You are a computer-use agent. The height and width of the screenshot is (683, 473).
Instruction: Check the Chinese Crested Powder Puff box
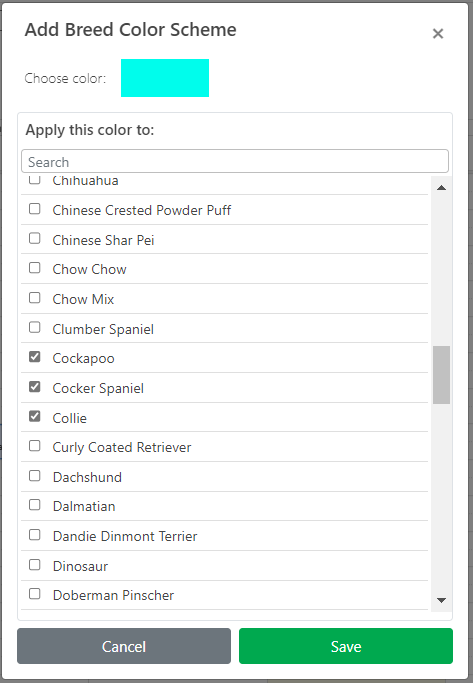click(34, 209)
